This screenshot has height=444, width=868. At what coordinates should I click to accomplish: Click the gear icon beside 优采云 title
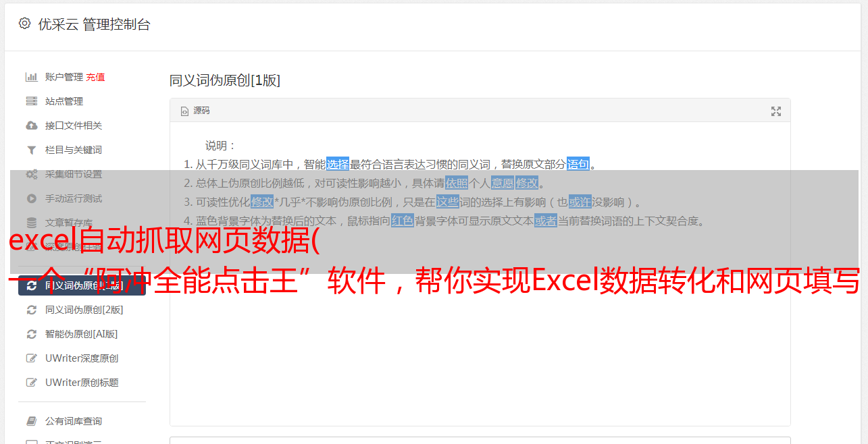25,24
